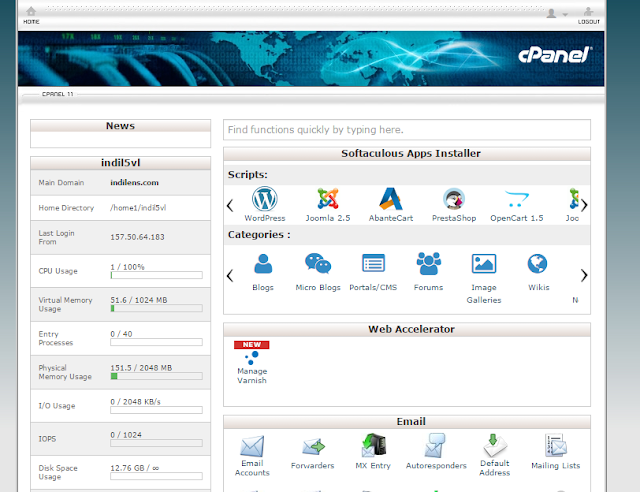The width and height of the screenshot is (640, 492).
Task: Click the Virtual Memory Usage progress bar
Action: [156, 309]
